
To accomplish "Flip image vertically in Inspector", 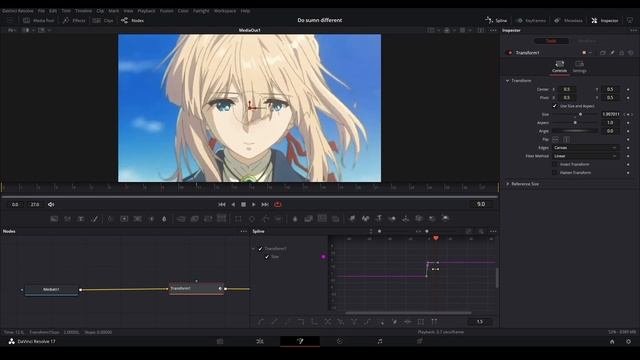I will [566, 140].
